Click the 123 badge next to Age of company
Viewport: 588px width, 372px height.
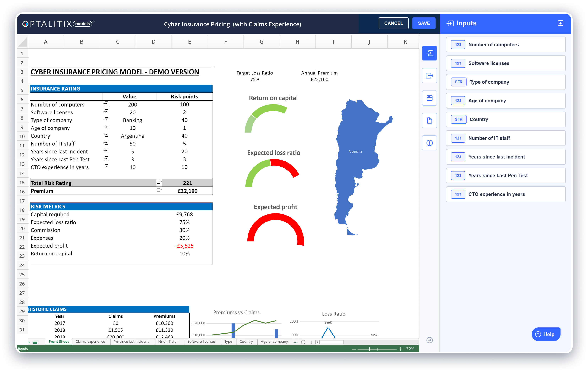458,101
